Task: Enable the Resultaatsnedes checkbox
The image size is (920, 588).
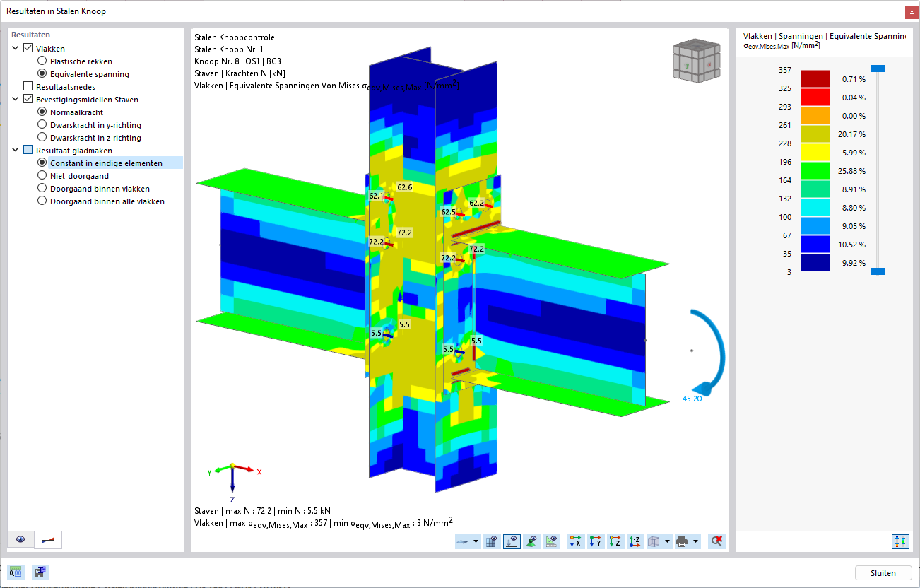Action: pyautogui.click(x=28, y=87)
